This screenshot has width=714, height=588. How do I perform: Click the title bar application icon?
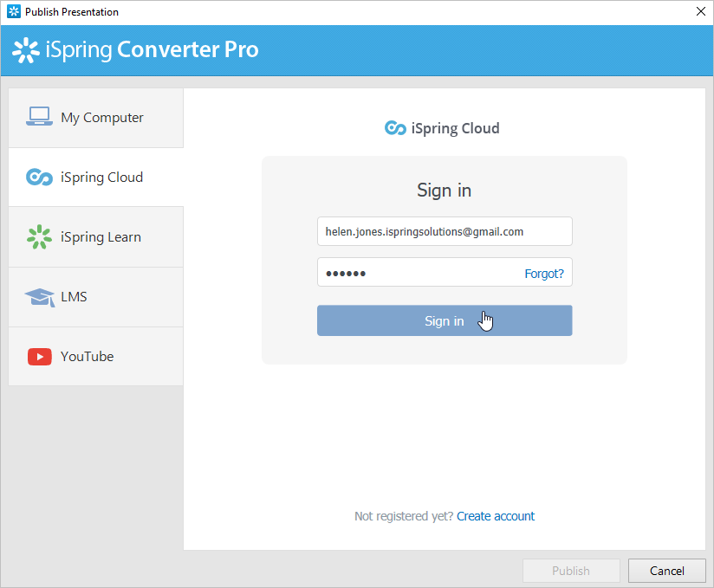(14, 11)
